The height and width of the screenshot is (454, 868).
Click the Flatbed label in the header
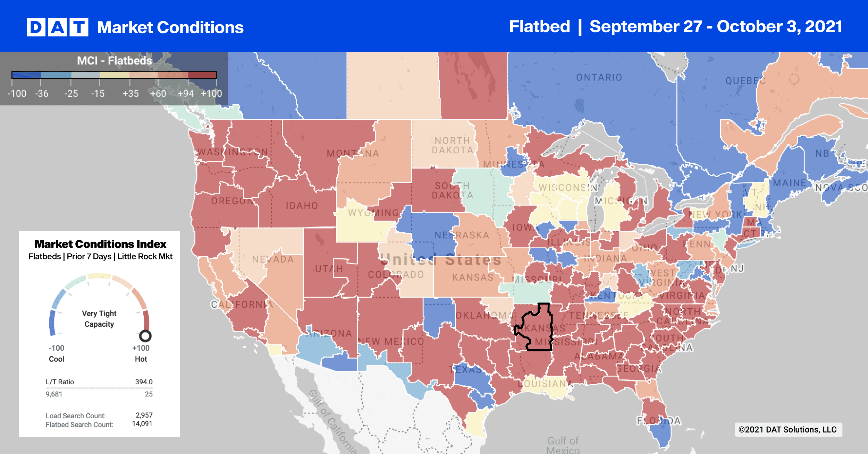tap(539, 27)
